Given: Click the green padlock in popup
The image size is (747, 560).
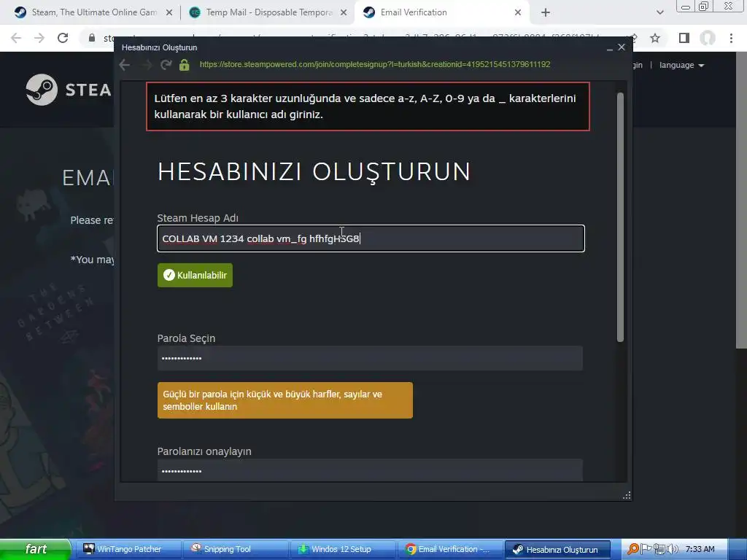Looking at the screenshot, I should [185, 65].
